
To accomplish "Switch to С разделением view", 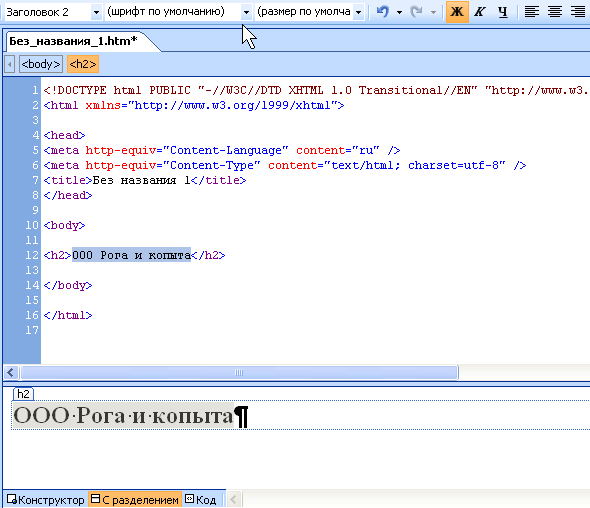I will (x=135, y=500).
